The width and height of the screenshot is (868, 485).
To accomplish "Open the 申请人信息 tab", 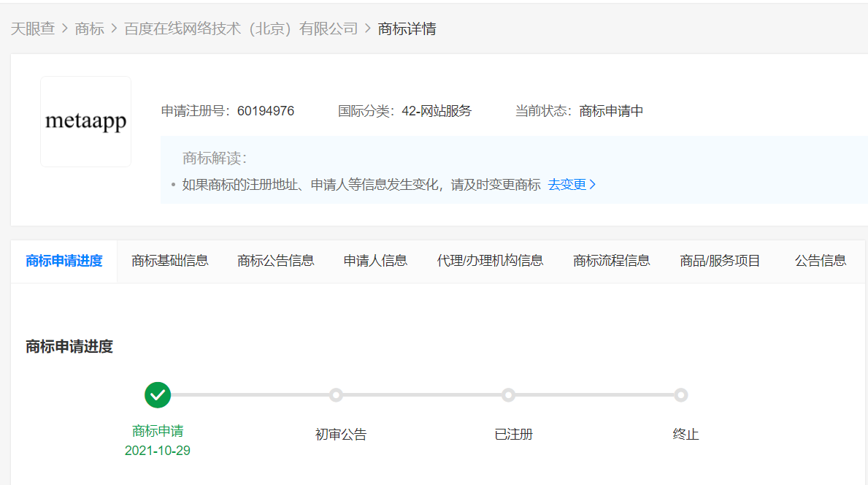I will [x=375, y=261].
